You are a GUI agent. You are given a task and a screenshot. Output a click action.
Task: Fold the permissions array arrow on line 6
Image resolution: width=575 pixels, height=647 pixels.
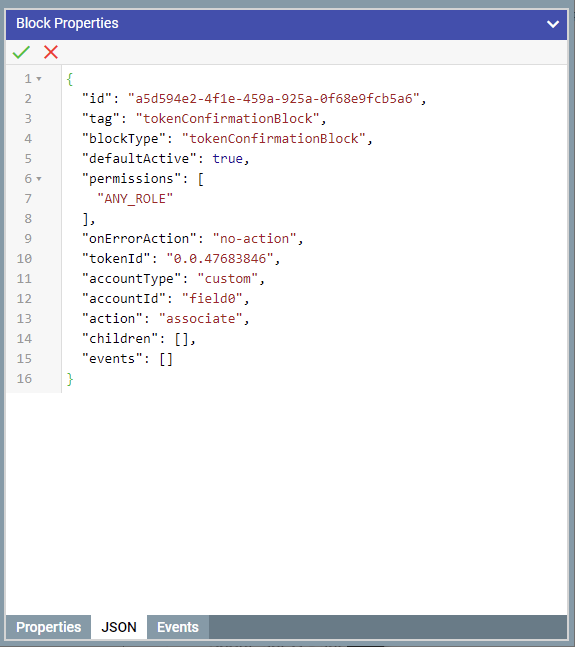pos(39,179)
